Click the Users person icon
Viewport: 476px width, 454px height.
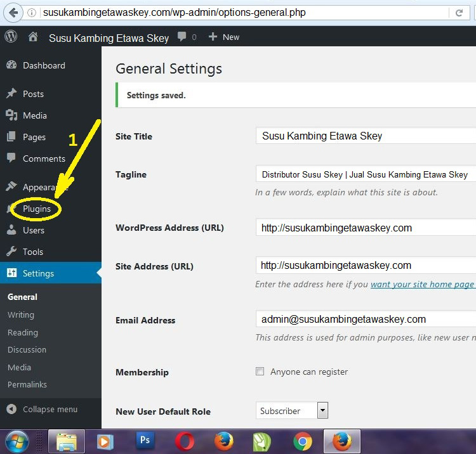click(x=11, y=230)
